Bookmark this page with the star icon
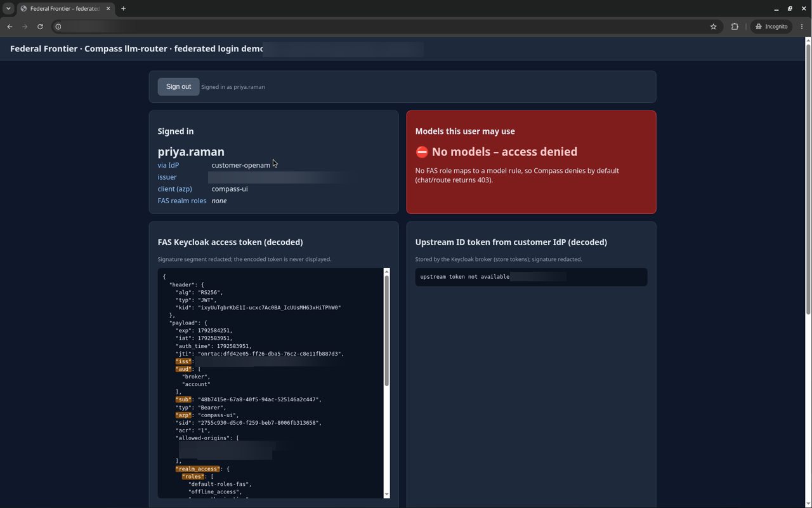812x508 pixels. tap(714, 27)
